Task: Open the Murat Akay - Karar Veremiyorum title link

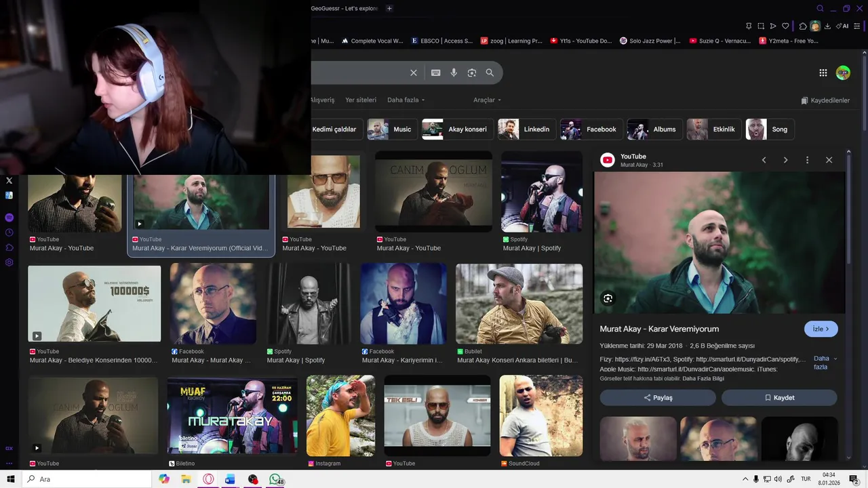Action: (659, 329)
